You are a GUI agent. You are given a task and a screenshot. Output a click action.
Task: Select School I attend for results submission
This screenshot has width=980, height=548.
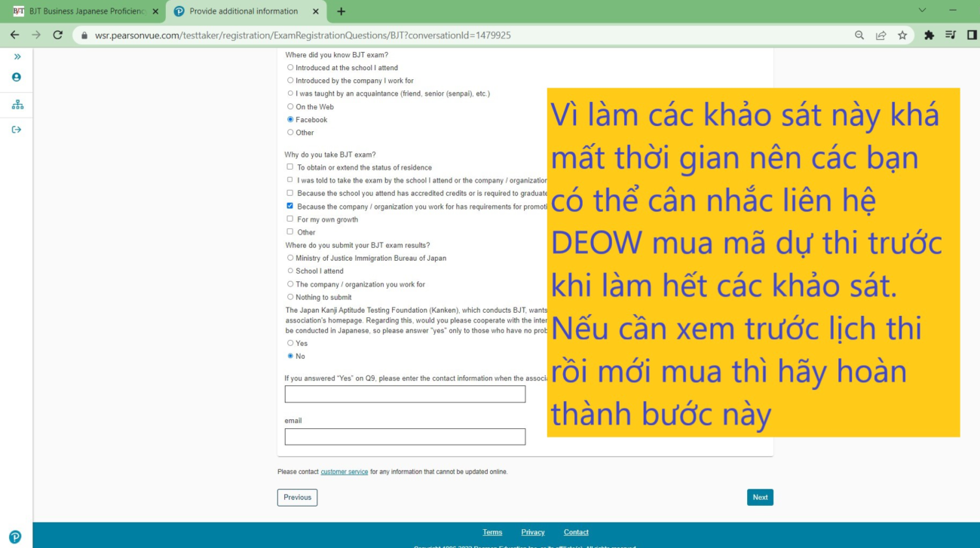point(290,271)
